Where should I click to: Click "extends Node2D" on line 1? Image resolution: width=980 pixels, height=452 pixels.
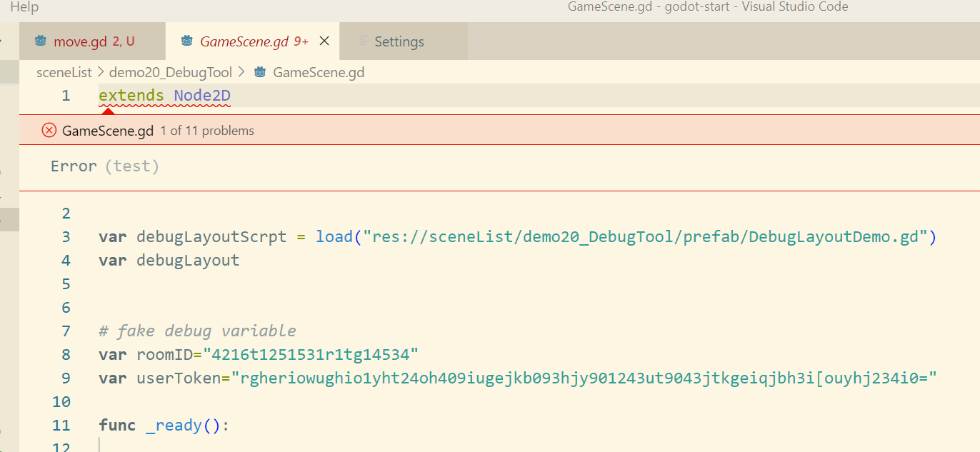click(x=164, y=96)
